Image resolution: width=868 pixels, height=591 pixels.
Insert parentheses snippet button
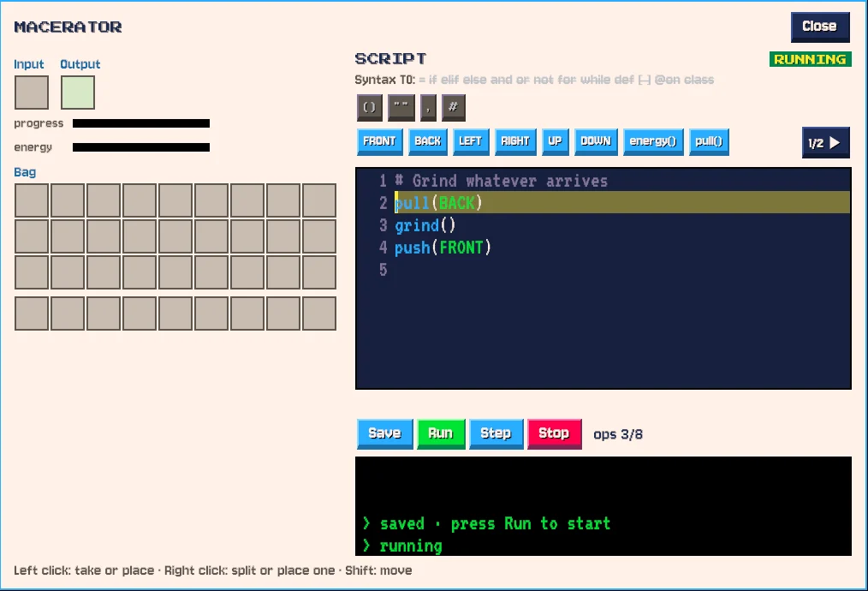(369, 107)
